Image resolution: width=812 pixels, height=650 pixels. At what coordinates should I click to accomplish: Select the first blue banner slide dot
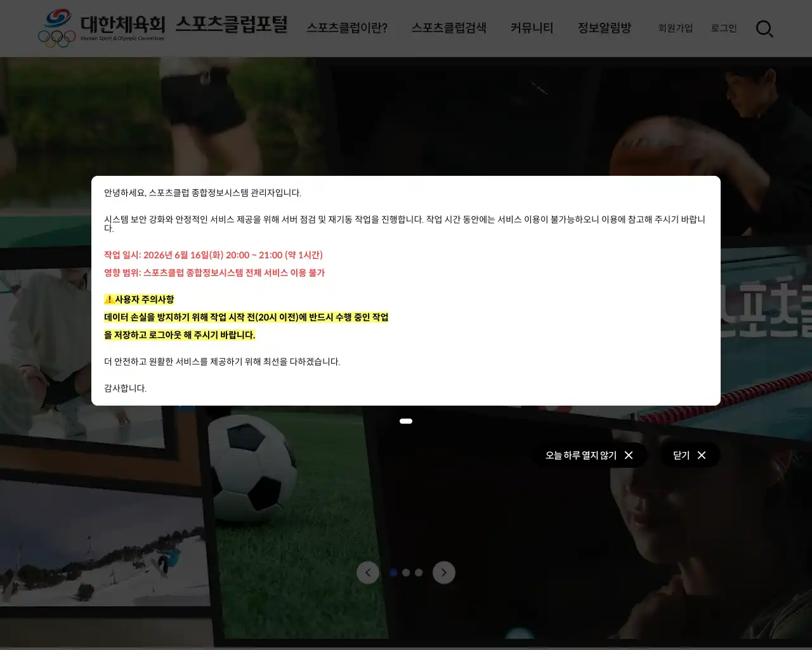393,573
